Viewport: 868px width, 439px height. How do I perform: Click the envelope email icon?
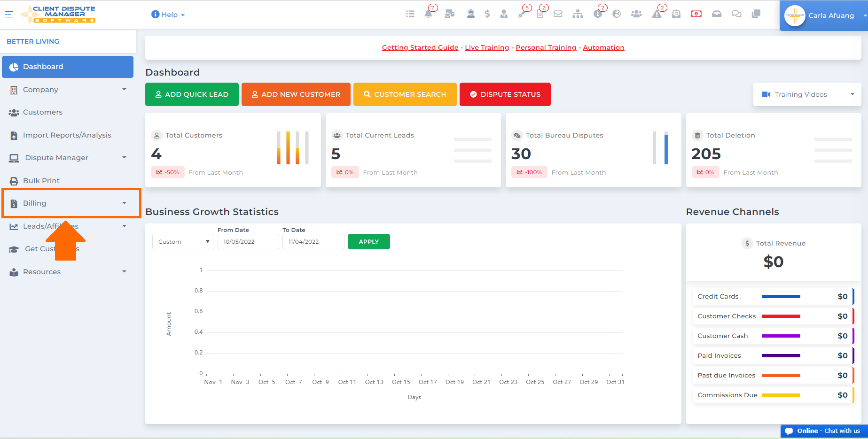558,14
